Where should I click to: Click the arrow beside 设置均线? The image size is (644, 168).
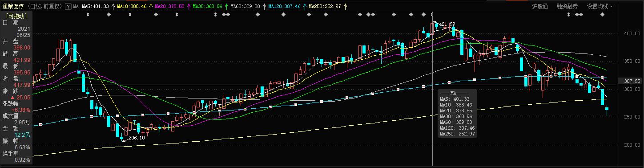[611, 7]
